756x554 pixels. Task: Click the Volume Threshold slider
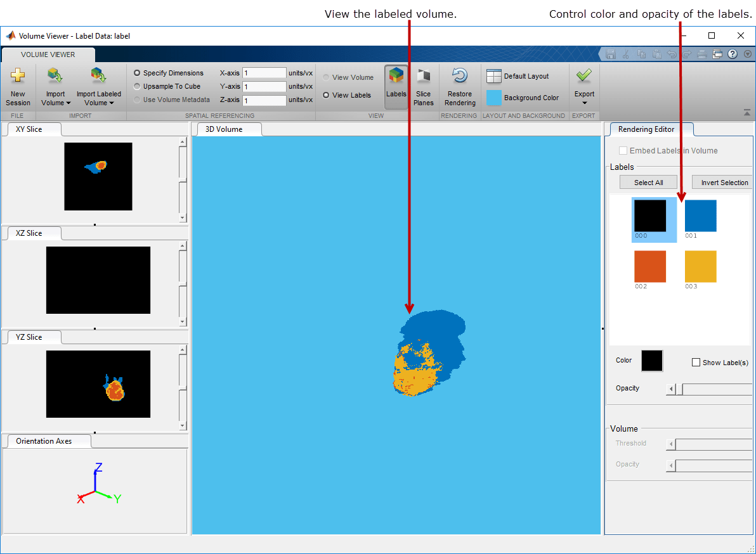(x=709, y=444)
